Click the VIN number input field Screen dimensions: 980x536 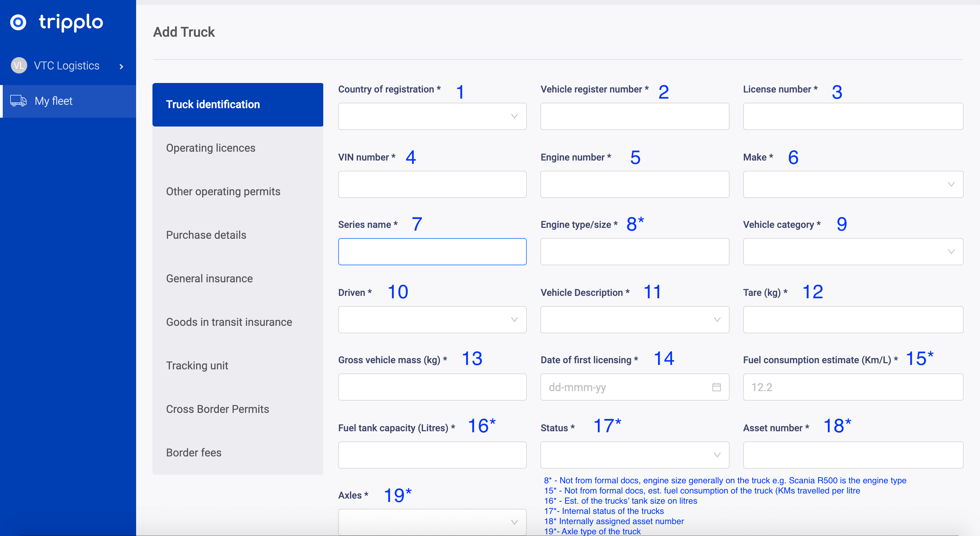[432, 184]
